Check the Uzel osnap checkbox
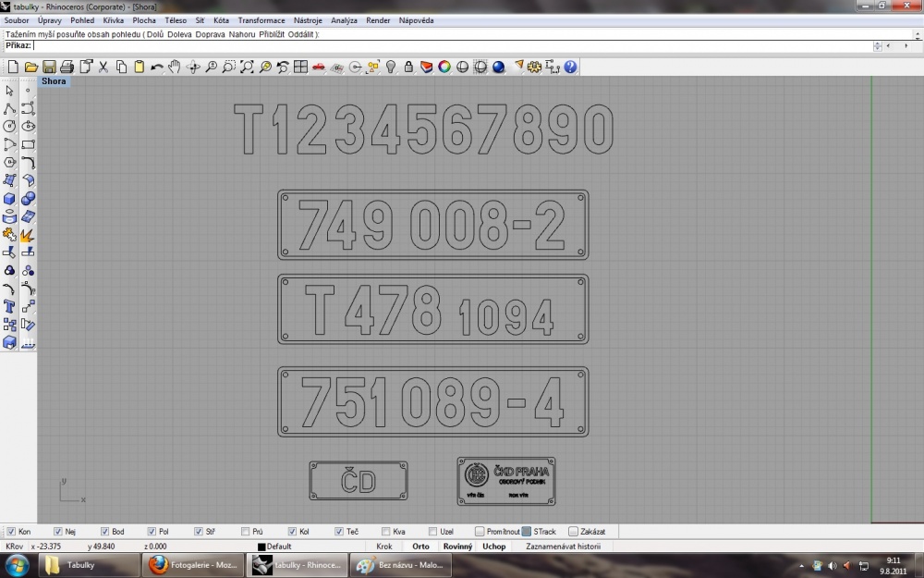Screen dimensions: 924x578 (x=432, y=532)
